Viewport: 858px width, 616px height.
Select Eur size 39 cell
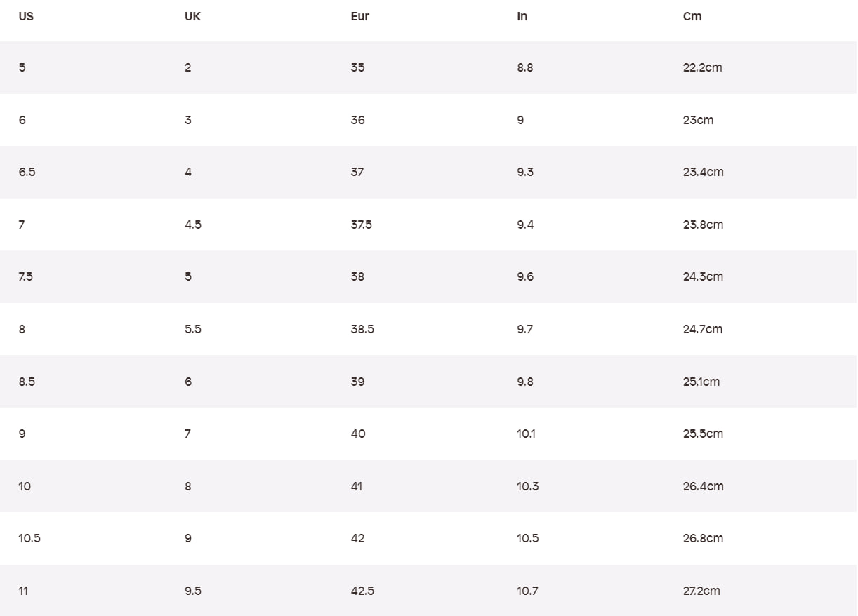(358, 382)
